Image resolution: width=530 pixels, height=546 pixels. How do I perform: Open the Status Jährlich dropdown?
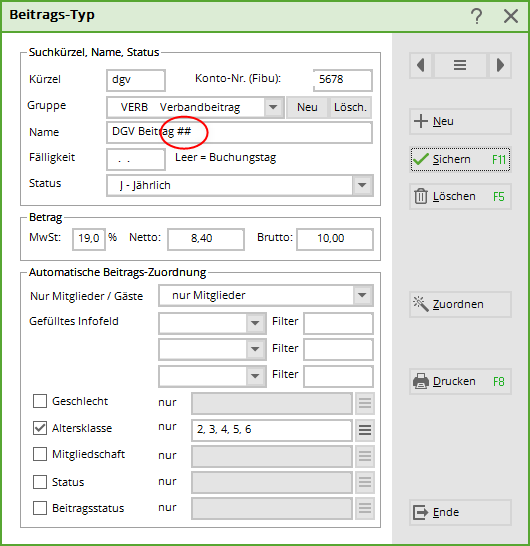(x=362, y=185)
